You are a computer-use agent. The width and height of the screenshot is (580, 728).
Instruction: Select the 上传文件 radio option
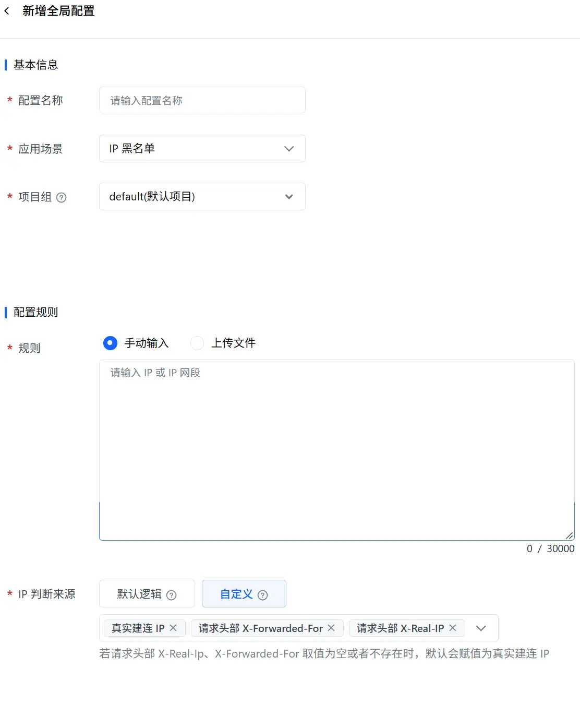(197, 343)
